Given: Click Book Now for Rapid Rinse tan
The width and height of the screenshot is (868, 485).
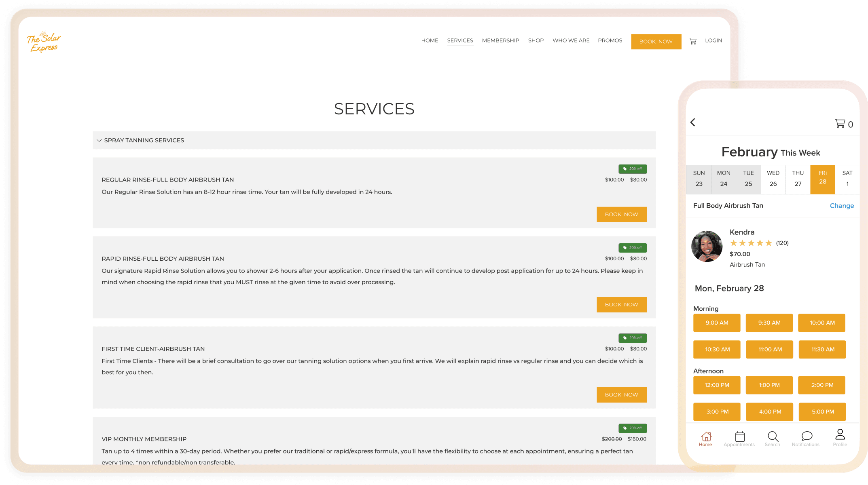Looking at the screenshot, I should point(621,305).
